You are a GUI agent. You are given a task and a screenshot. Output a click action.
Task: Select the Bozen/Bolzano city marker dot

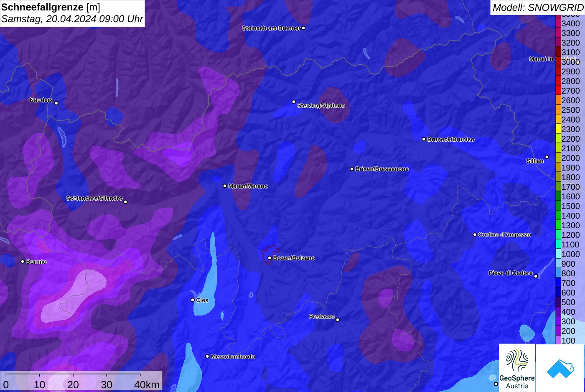click(270, 258)
